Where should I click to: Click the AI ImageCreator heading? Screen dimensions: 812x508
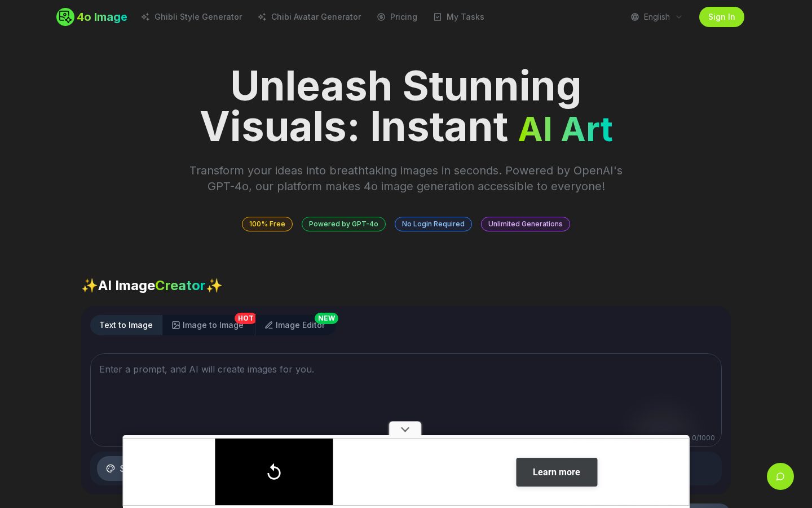(152, 286)
